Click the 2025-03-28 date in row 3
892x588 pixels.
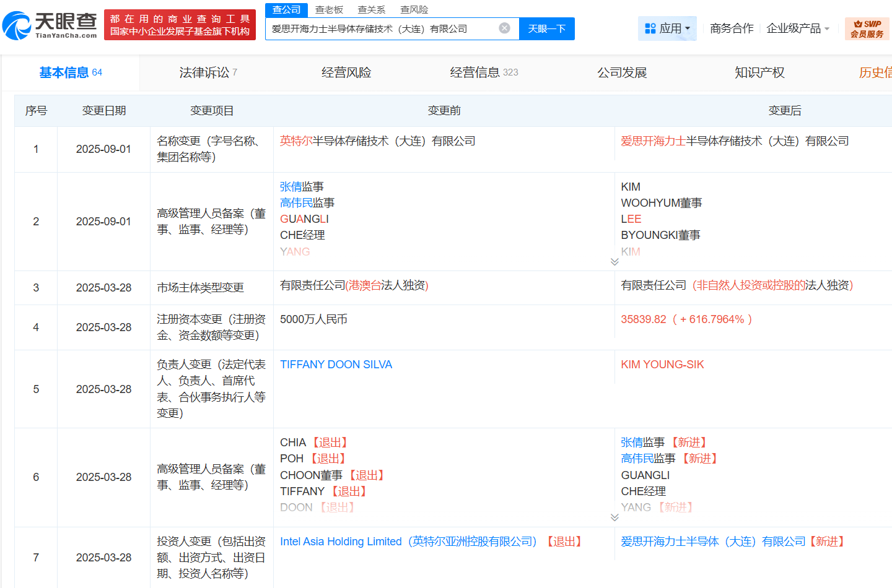(103, 288)
